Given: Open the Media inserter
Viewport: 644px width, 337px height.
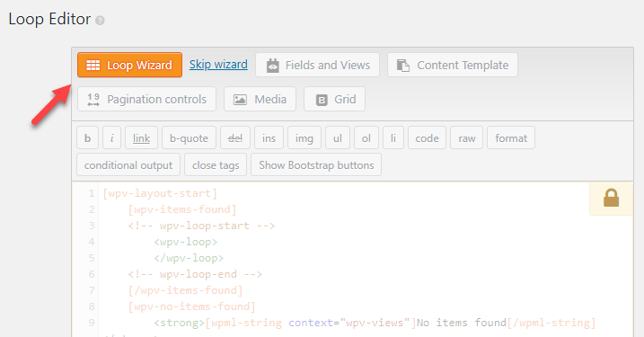Looking at the screenshot, I should coord(260,99).
